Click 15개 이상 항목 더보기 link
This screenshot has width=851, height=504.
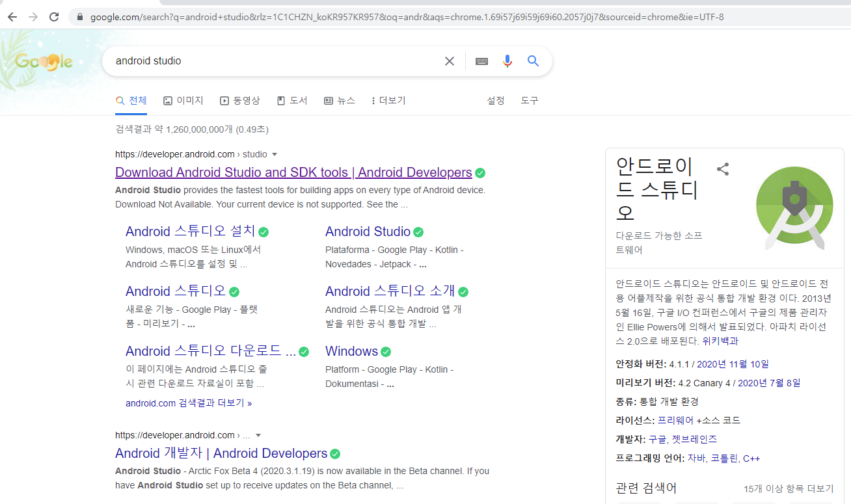pyautogui.click(x=789, y=488)
